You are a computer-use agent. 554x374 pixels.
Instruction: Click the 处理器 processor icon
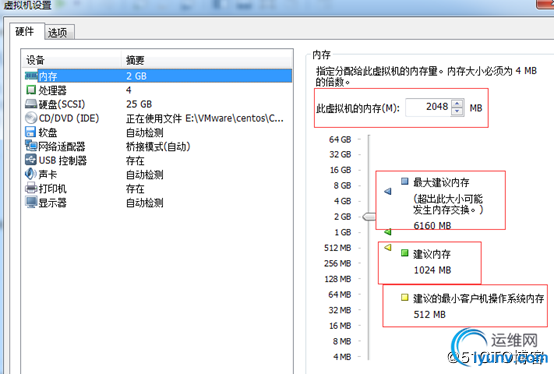(31, 90)
